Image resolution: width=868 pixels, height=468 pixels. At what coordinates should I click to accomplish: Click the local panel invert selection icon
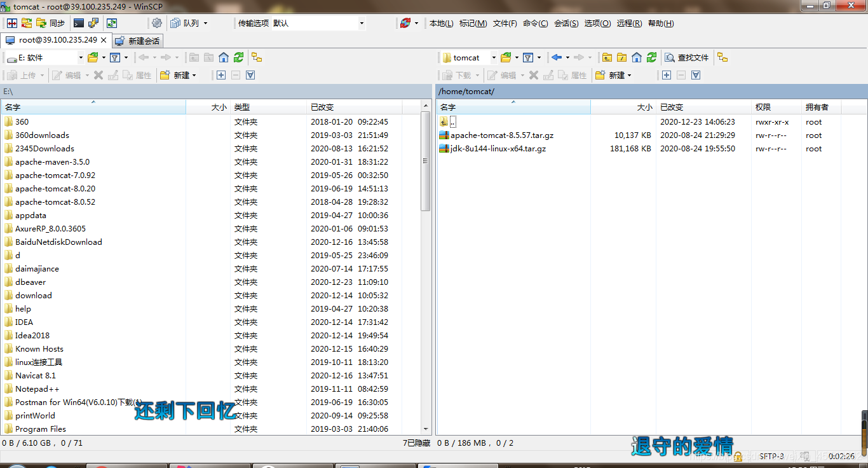pyautogui.click(x=250, y=75)
